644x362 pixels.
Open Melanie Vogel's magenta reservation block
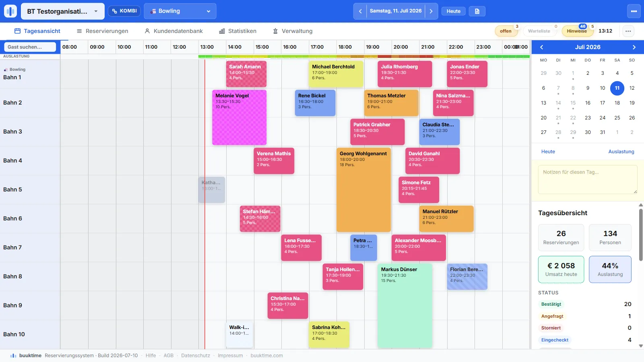pos(239,117)
